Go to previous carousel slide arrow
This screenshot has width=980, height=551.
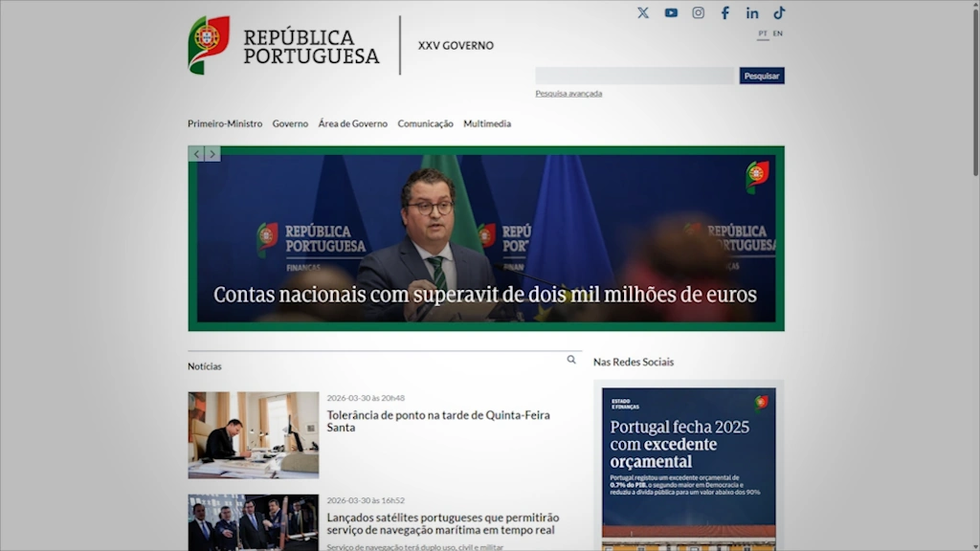196,153
